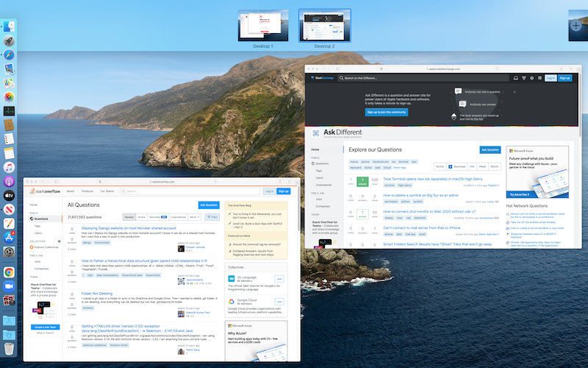Click Create a free Team button
The height and width of the screenshot is (368, 588).
pyautogui.click(x=45, y=327)
